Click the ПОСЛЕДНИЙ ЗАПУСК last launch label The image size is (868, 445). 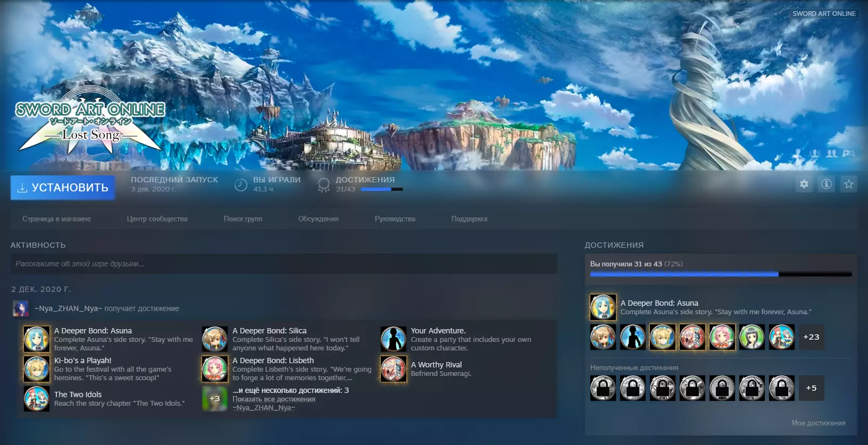[x=174, y=180]
